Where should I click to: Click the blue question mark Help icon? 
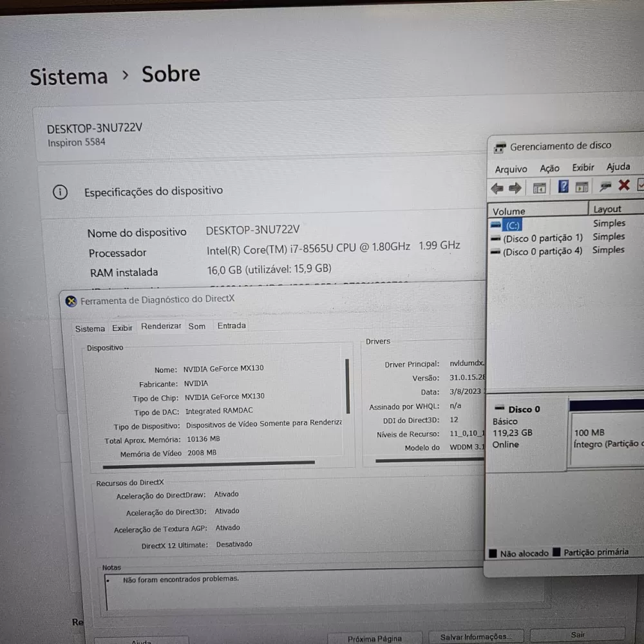pos(563,187)
